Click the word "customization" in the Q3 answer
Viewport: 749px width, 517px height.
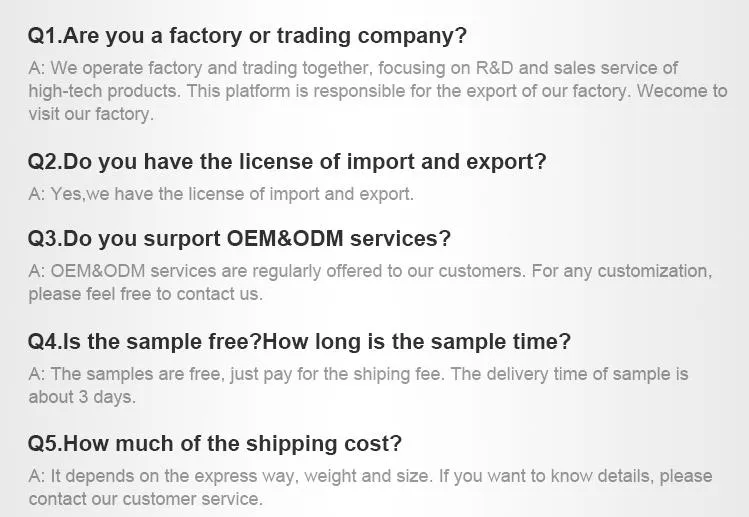[658, 271]
